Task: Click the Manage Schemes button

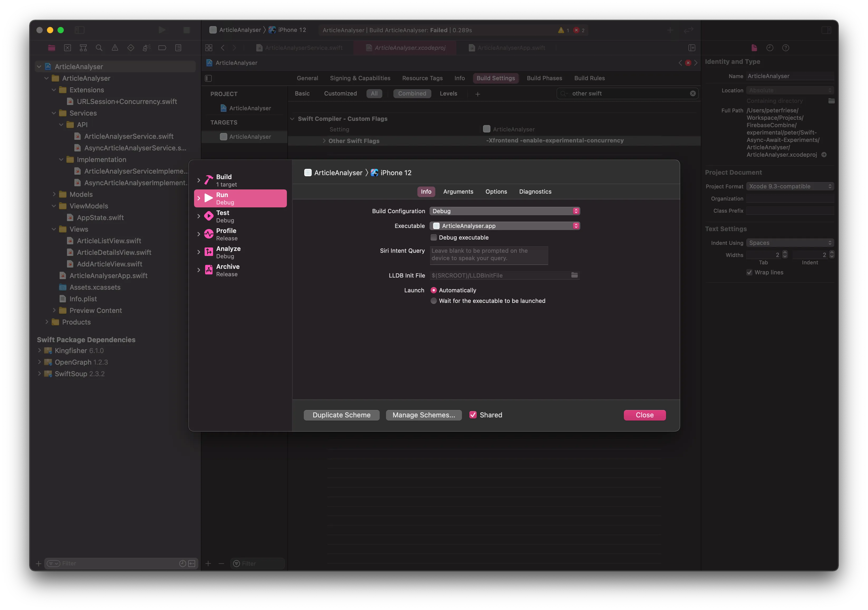Action: (423, 415)
